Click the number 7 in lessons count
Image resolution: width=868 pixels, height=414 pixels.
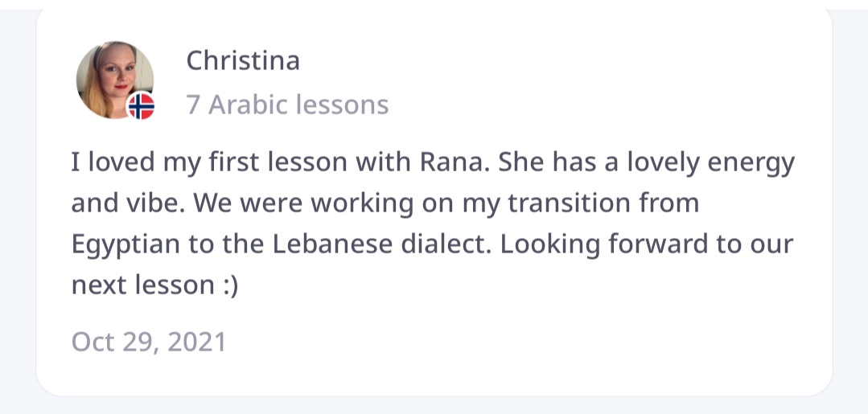(193, 105)
